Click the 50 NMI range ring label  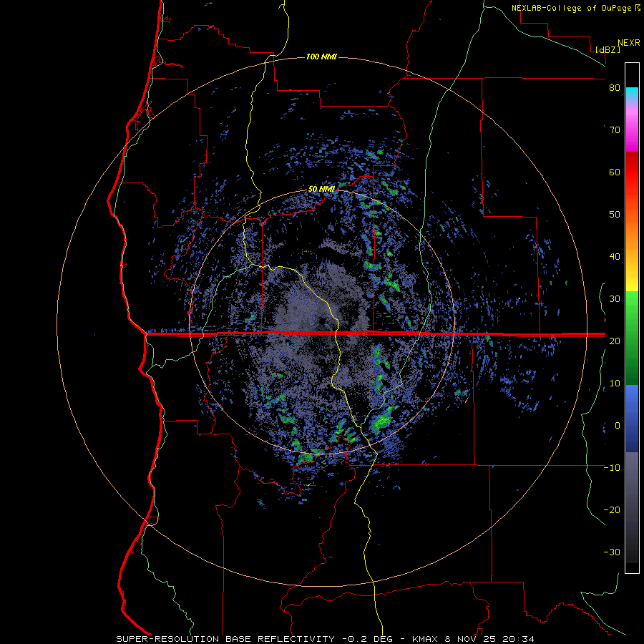[x=321, y=190]
